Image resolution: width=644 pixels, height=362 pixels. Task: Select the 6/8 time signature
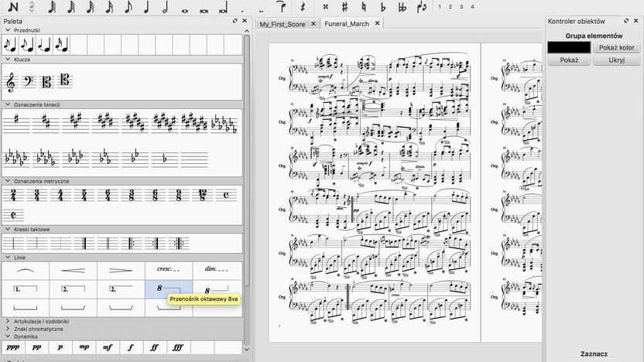[x=155, y=196]
